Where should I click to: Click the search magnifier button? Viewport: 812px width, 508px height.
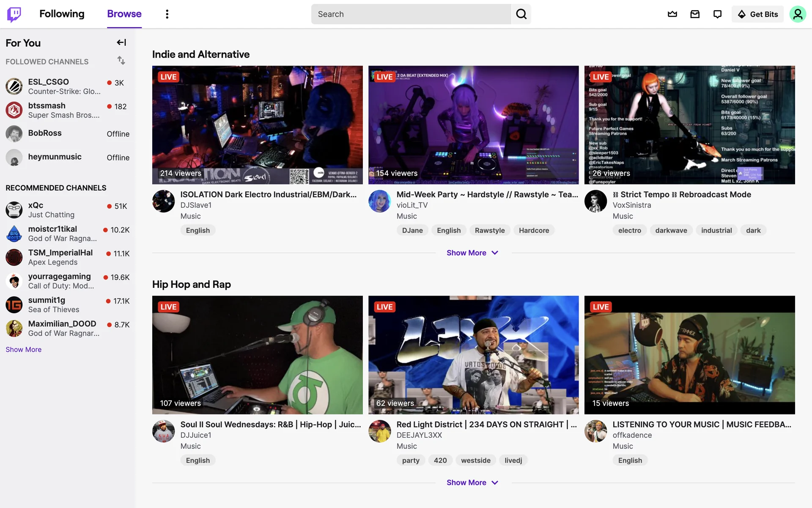click(x=521, y=14)
